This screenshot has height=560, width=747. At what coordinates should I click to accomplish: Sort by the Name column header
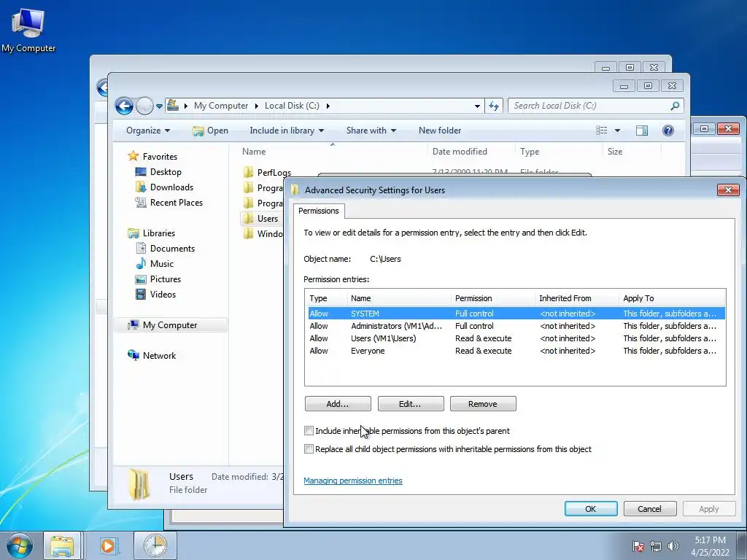click(x=332, y=152)
